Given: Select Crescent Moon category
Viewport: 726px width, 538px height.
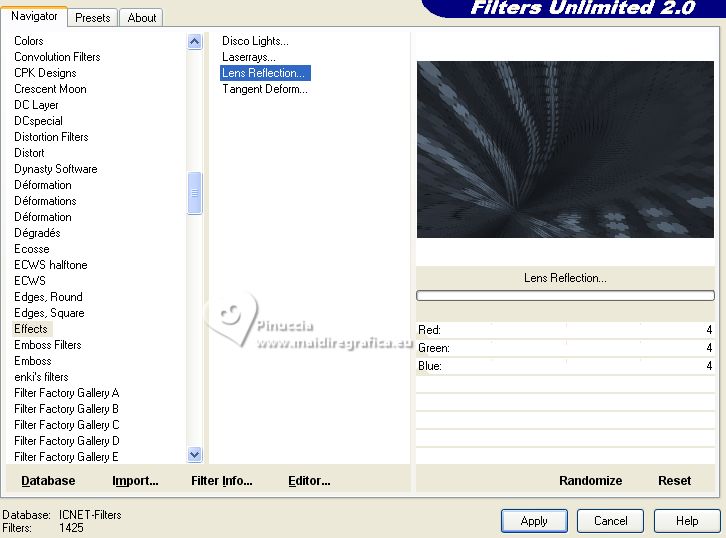Looking at the screenshot, I should click(x=50, y=88).
